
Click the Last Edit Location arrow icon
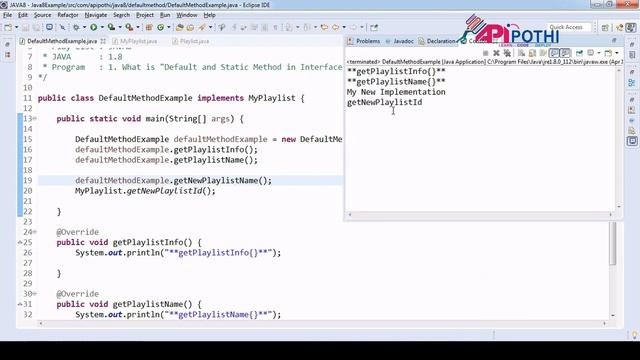324,27
